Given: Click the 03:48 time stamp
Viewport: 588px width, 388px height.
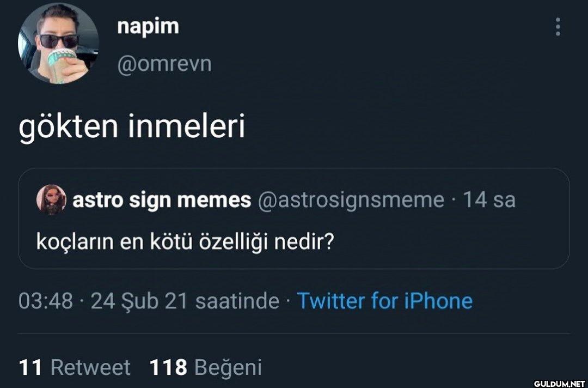Looking at the screenshot, I should (46, 301).
